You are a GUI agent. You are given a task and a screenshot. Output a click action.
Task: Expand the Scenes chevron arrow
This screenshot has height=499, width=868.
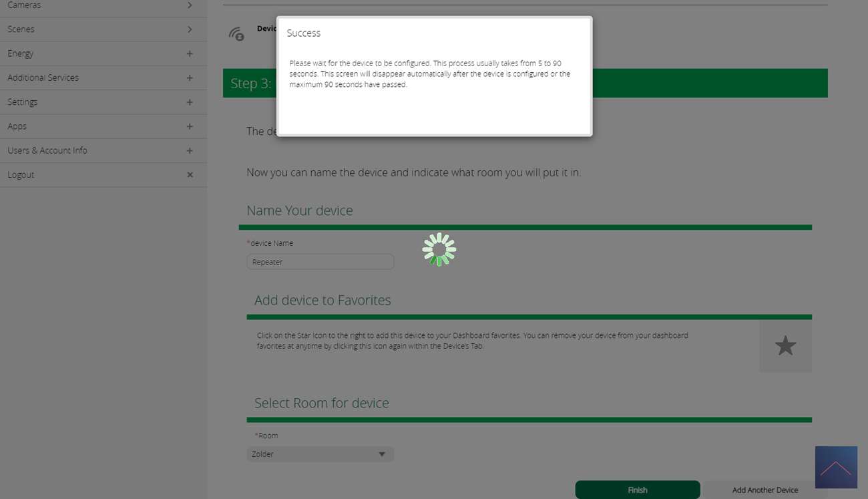point(190,29)
